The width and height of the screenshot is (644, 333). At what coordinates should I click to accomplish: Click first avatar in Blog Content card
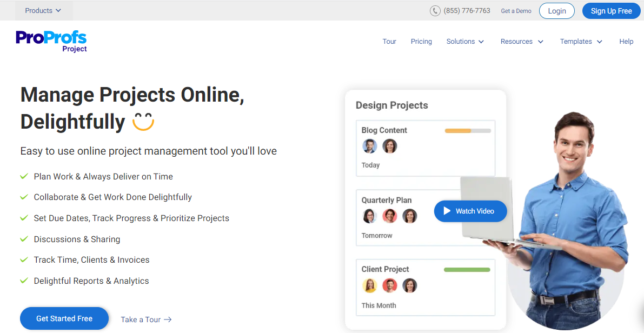370,146
